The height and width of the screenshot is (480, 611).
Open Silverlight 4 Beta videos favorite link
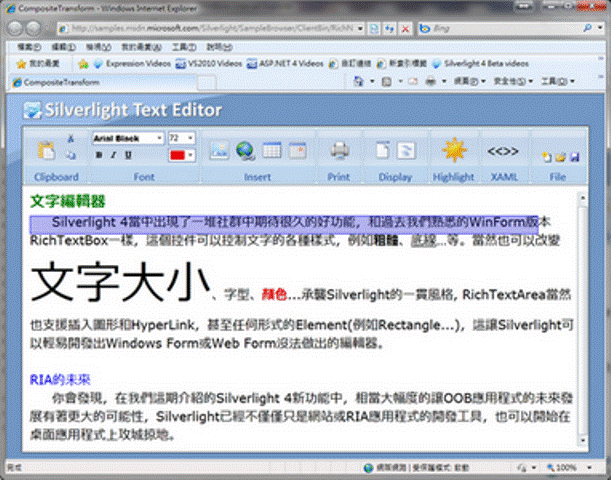[x=480, y=64]
